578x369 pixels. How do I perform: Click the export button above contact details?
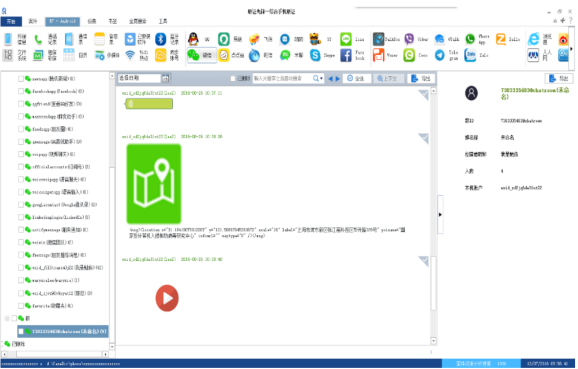point(558,78)
